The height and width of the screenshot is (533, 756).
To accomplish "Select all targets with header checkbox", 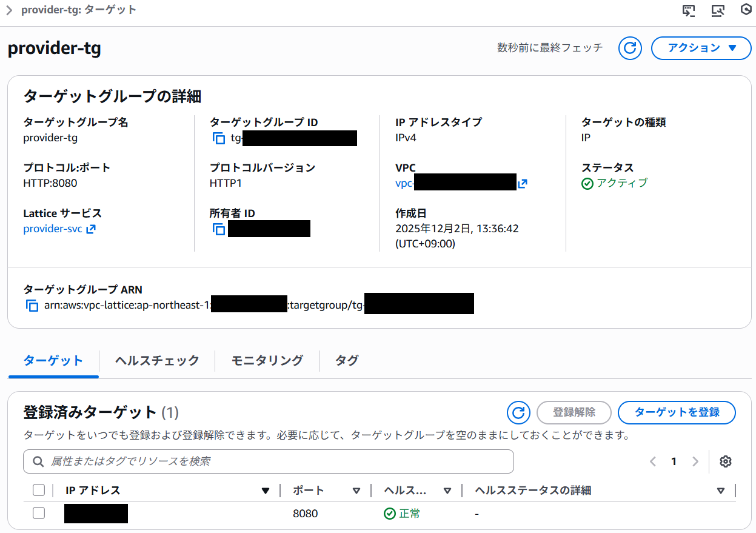I will (39, 490).
